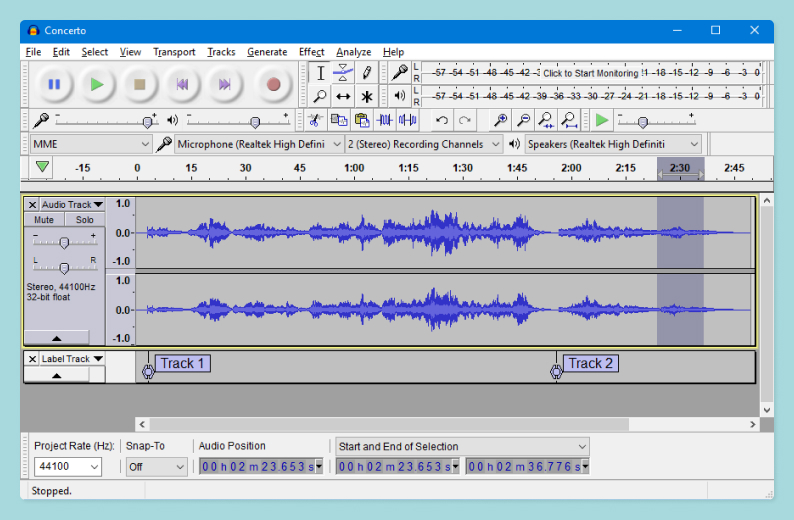Image resolution: width=794 pixels, height=520 pixels.
Task: Select the Selection (I-beam) tool
Action: tap(320, 73)
